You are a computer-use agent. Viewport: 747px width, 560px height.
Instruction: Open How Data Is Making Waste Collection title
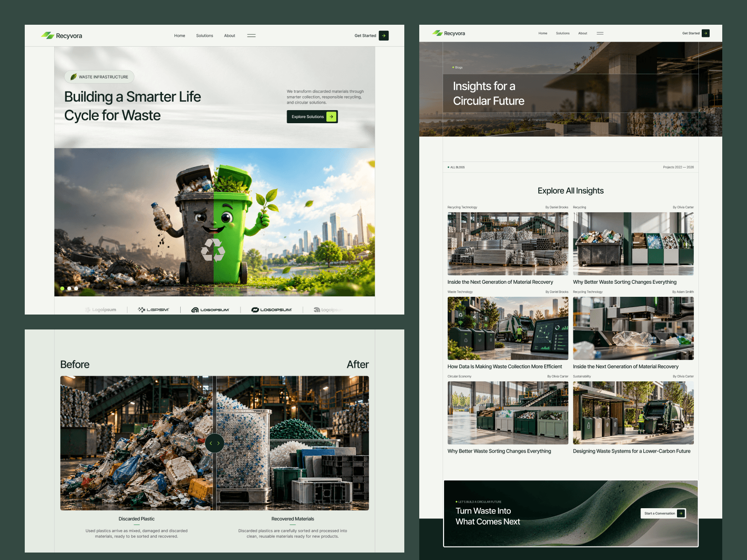pyautogui.click(x=505, y=367)
